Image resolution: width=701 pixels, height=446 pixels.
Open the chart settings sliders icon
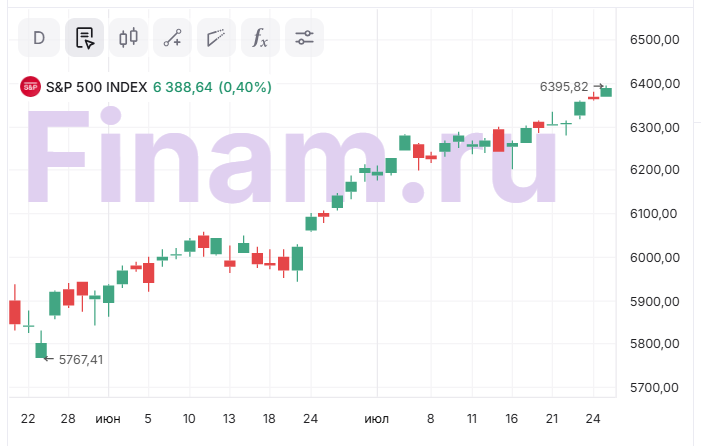[x=304, y=39]
